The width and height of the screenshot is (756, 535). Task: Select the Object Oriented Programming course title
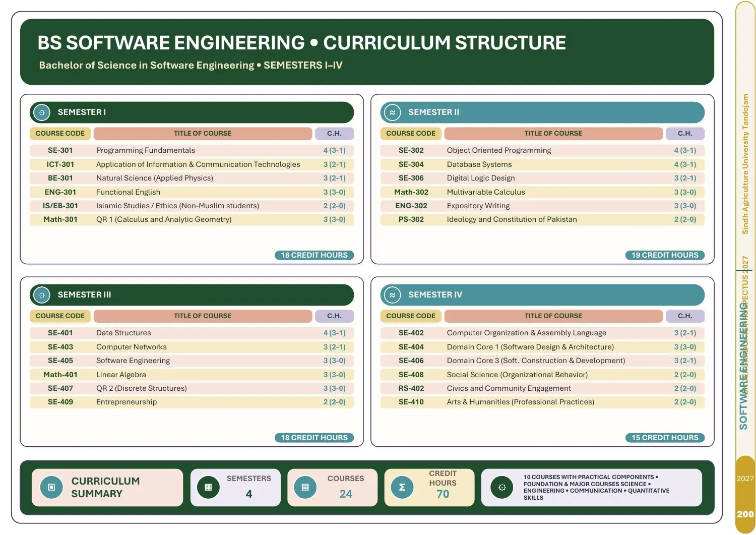pos(499,150)
